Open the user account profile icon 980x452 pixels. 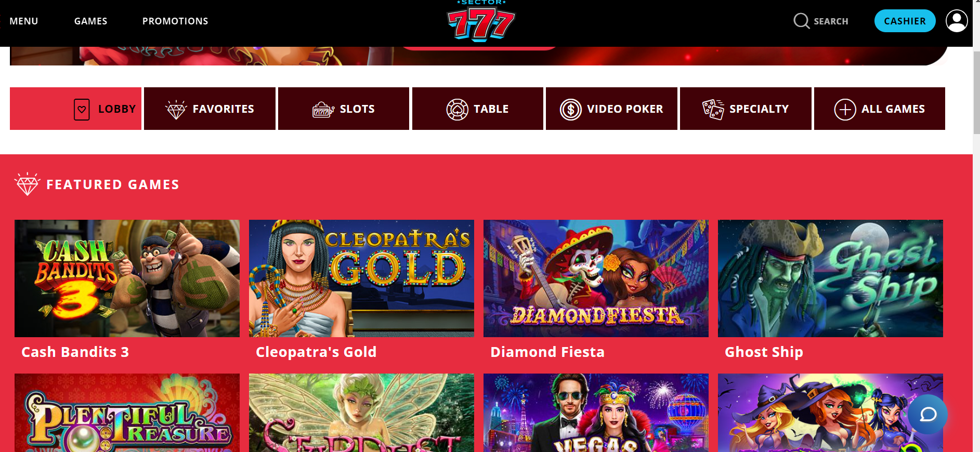pyautogui.click(x=957, y=21)
